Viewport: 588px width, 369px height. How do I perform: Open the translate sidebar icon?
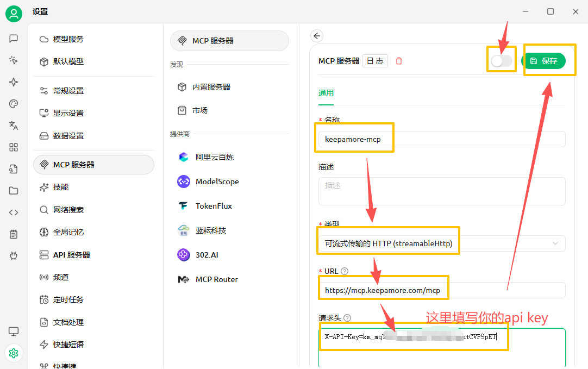point(14,125)
